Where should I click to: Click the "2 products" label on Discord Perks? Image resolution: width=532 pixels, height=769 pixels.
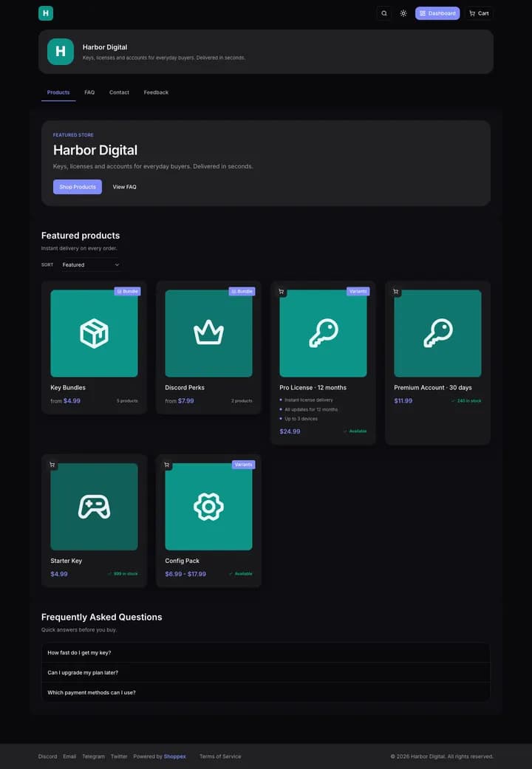click(242, 400)
